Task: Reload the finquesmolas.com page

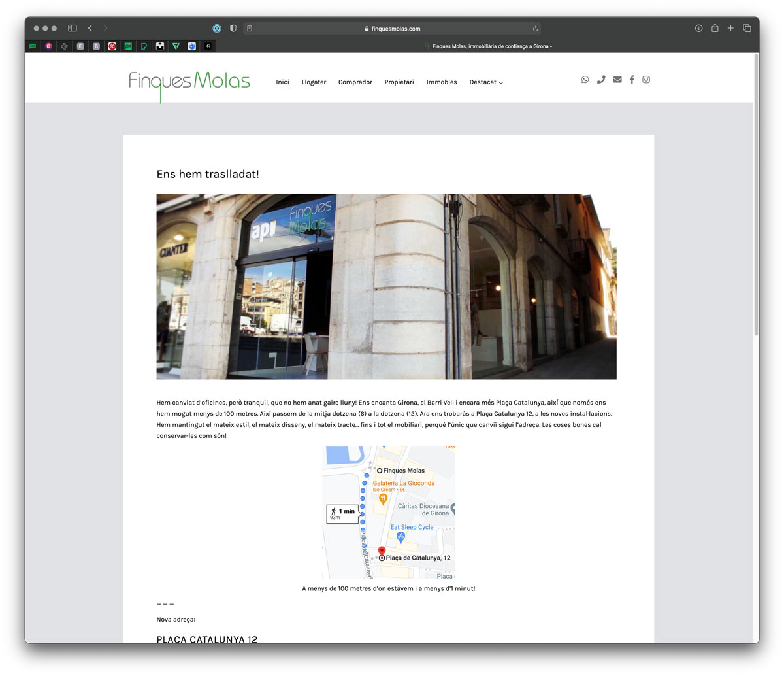Action: 535,29
